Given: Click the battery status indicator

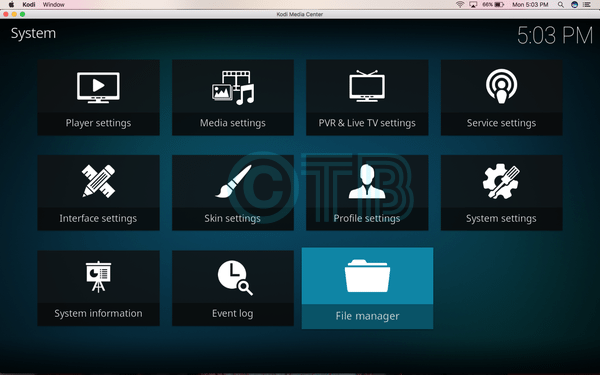Looking at the screenshot, I should point(493,5).
